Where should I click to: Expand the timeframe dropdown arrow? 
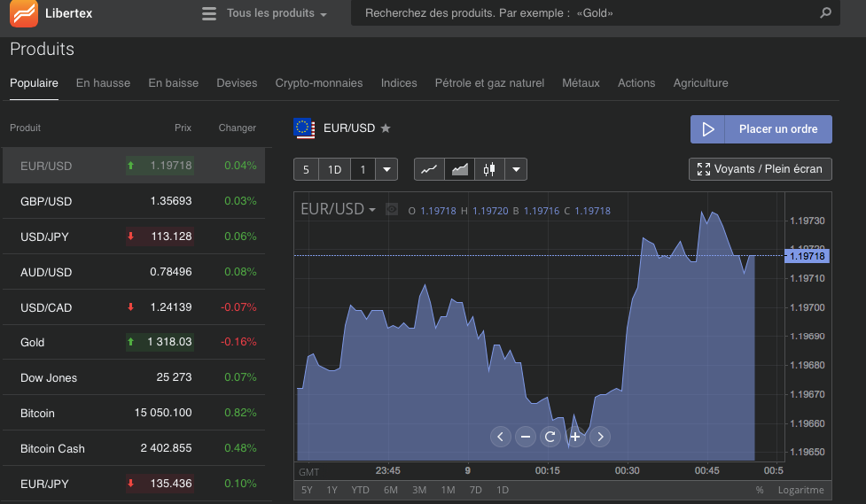386,169
